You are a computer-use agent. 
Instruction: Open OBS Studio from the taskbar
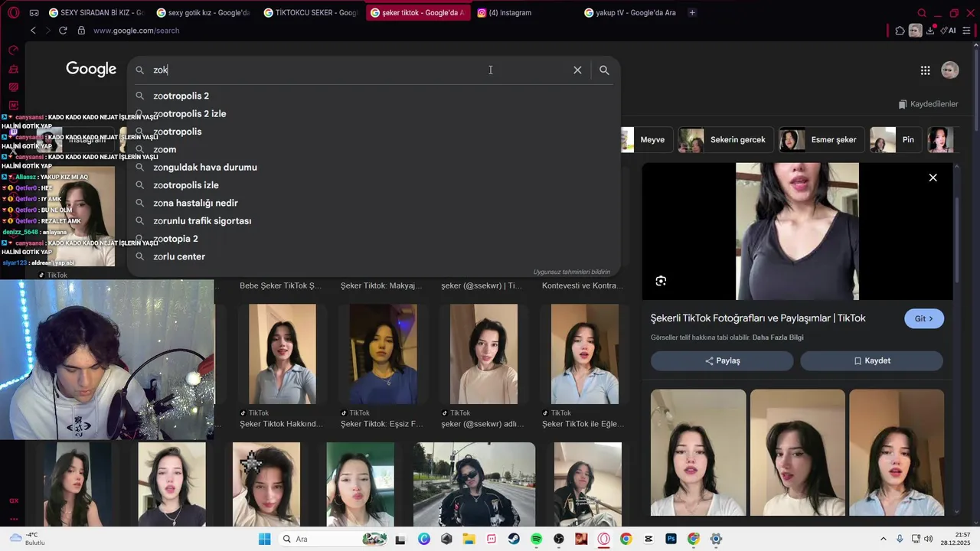pos(559,539)
